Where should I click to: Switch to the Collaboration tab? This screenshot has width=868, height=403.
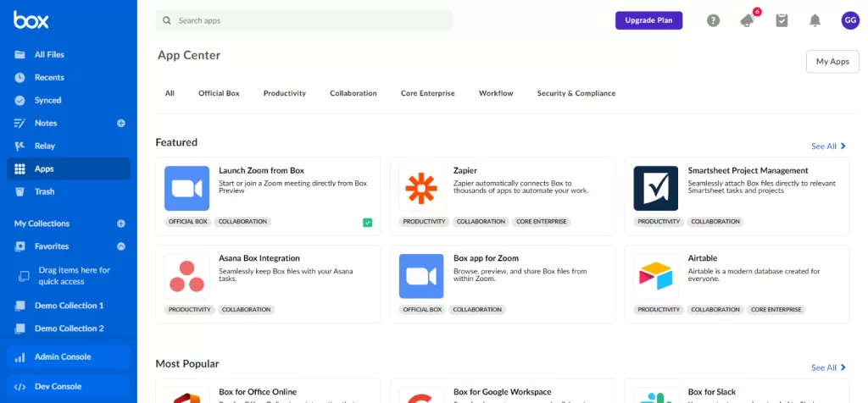click(x=353, y=93)
